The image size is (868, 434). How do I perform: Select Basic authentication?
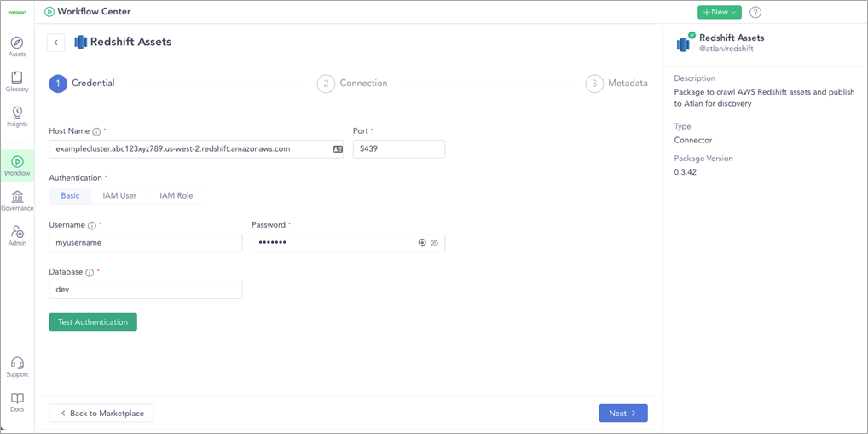click(x=70, y=196)
